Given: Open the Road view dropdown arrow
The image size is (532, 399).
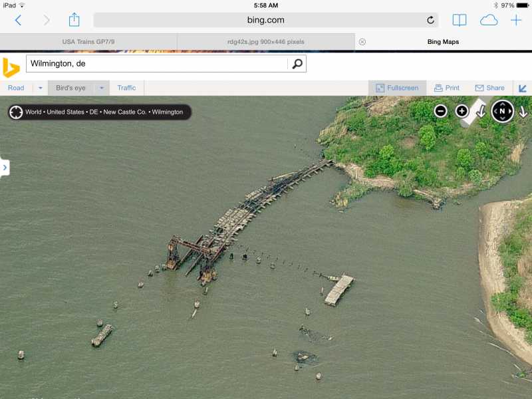Looking at the screenshot, I should (x=40, y=88).
